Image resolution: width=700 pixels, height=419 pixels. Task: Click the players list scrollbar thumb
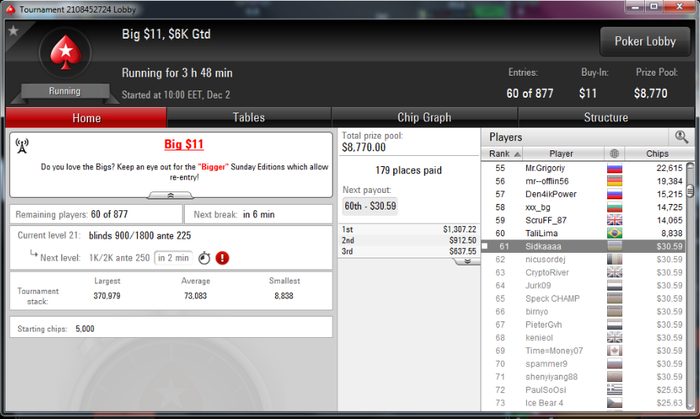tap(690, 191)
